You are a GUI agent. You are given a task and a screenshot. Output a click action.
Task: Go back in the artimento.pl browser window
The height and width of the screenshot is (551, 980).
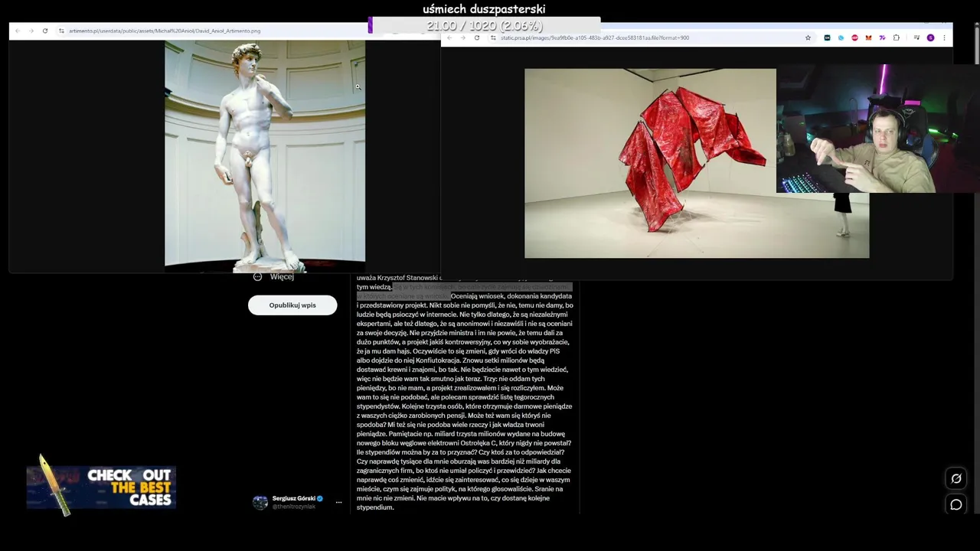18,31
